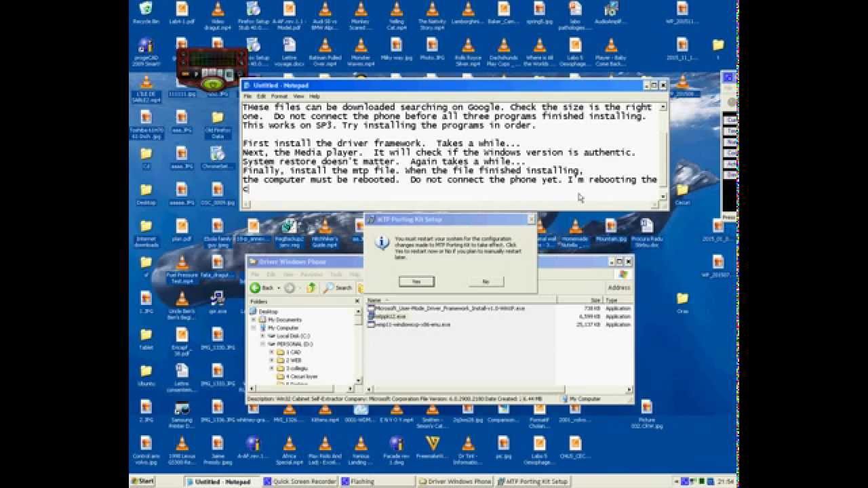The height and width of the screenshot is (488, 868).
Task: Select the progeCAD 2009 Smart desktop icon
Action: (x=146, y=52)
